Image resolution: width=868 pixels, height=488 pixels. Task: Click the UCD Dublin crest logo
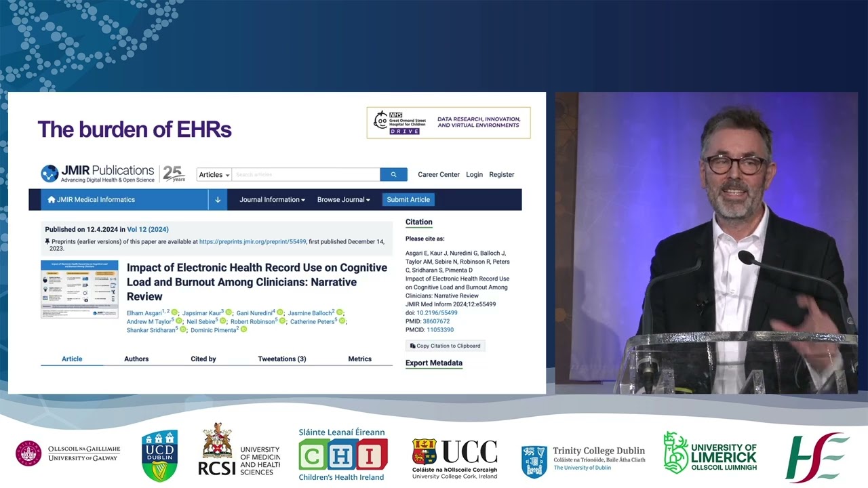[159, 455]
